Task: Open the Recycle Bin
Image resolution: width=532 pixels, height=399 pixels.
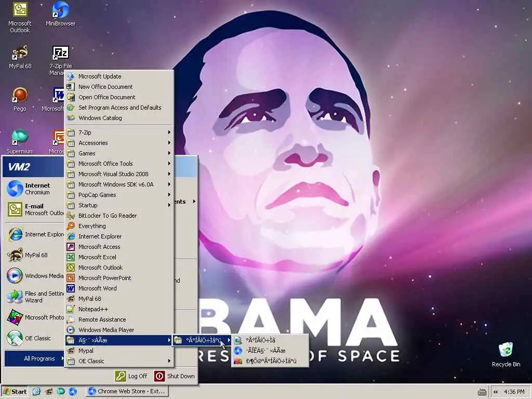Action: pos(506,354)
